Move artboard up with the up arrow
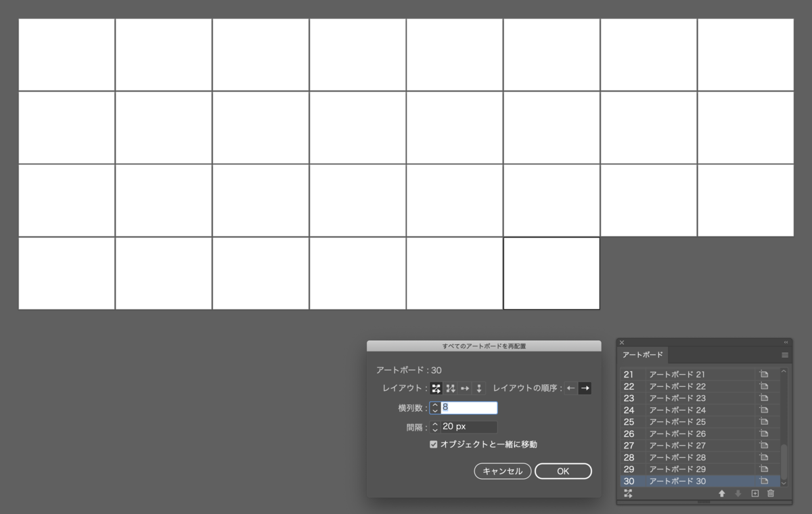 click(722, 494)
